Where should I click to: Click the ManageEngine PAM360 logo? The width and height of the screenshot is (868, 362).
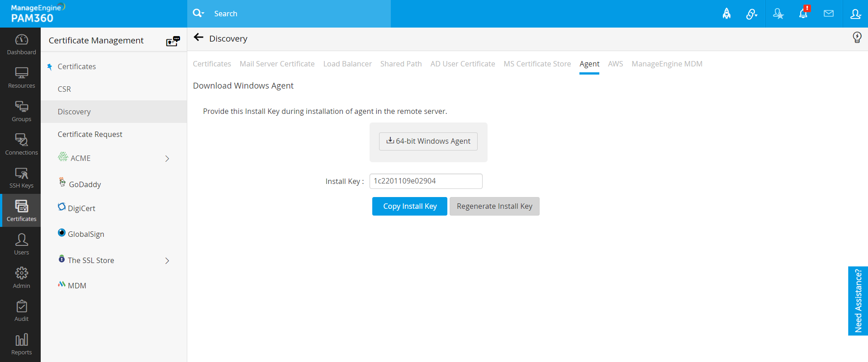[x=38, y=13]
